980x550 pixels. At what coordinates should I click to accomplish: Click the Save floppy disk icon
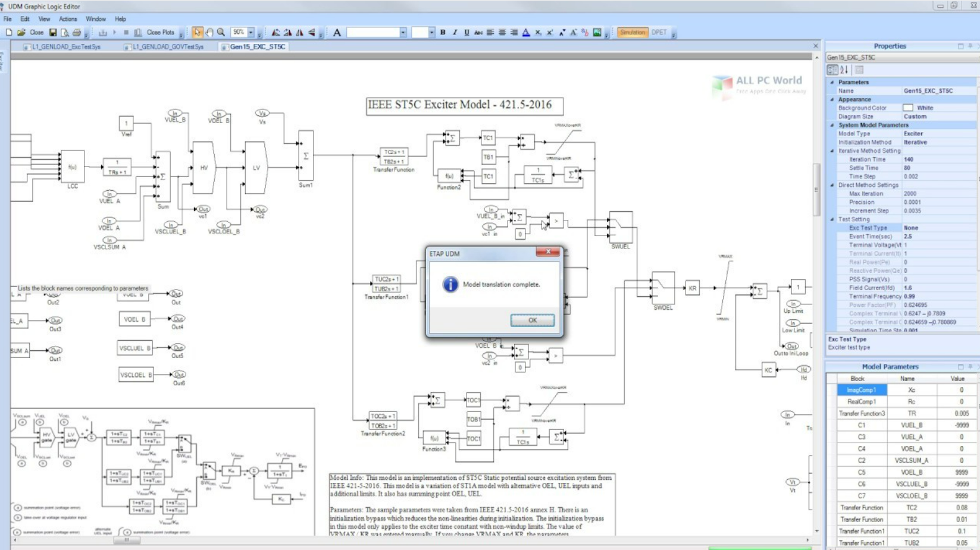point(53,33)
